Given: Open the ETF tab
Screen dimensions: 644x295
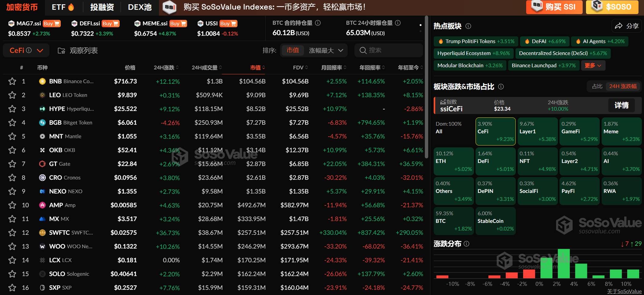Looking at the screenshot, I should pyautogui.click(x=63, y=7).
